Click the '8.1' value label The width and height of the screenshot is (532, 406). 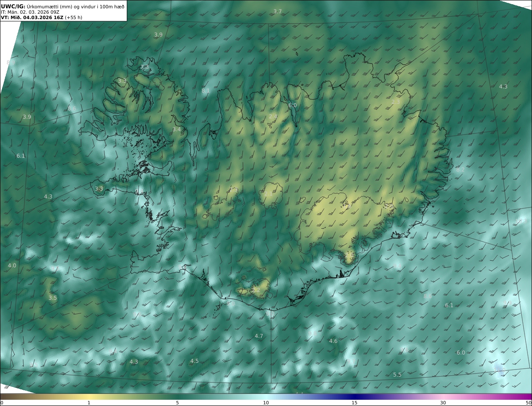[x=206, y=90]
